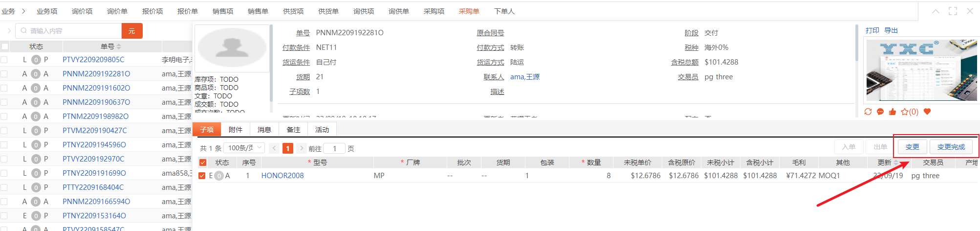Click the thumbs-up like icon
The height and width of the screenshot is (231, 980).
(893, 112)
